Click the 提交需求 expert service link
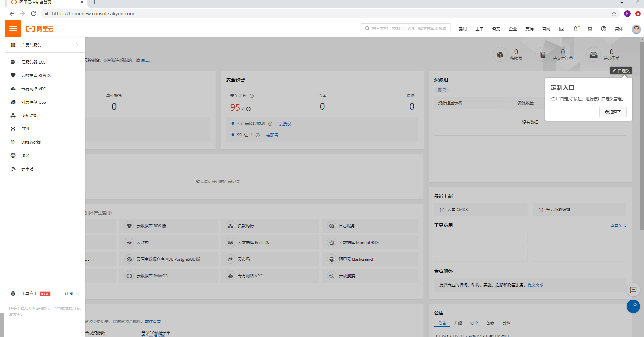This screenshot has height=337, width=644. [536, 285]
